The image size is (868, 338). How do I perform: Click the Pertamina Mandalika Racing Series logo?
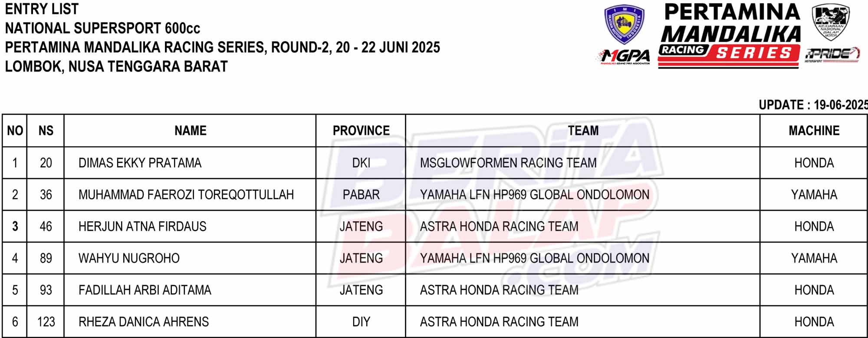click(x=730, y=36)
